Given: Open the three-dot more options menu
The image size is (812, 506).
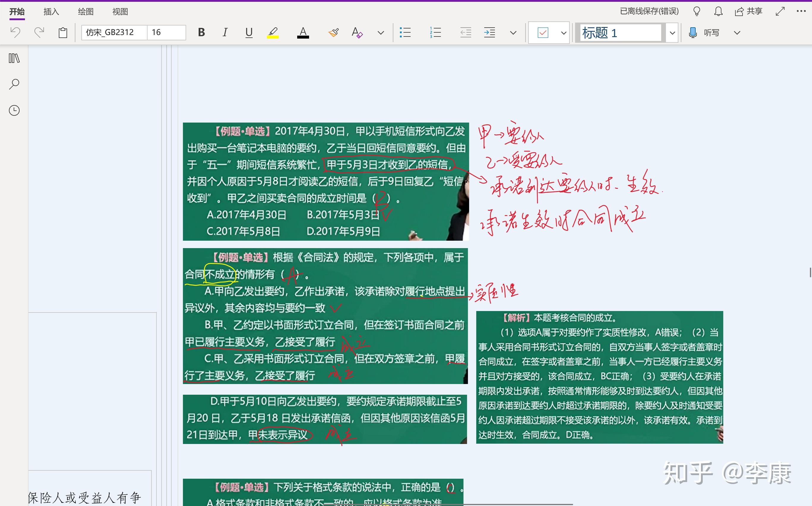Looking at the screenshot, I should tap(801, 11).
